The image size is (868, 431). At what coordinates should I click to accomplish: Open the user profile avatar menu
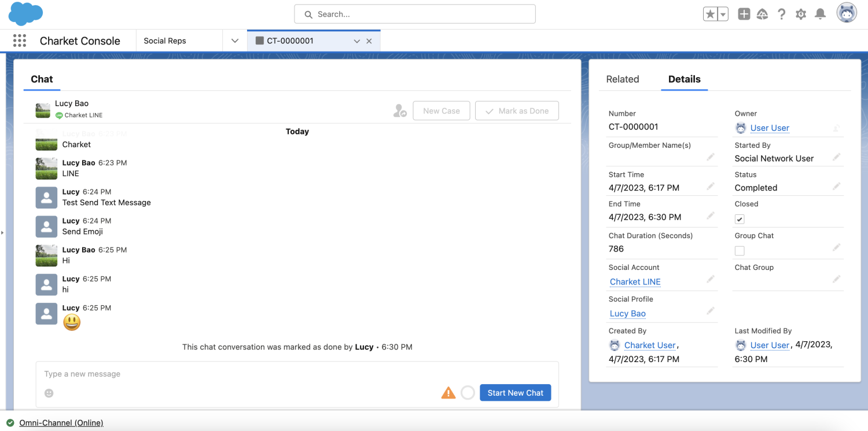pyautogui.click(x=847, y=13)
